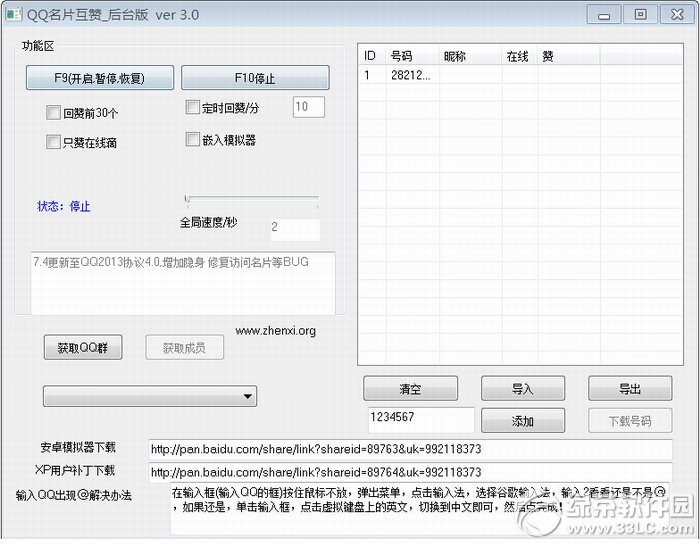This screenshot has height=548, width=700.
Task: Click the application icon in title bar
Action: point(14,14)
